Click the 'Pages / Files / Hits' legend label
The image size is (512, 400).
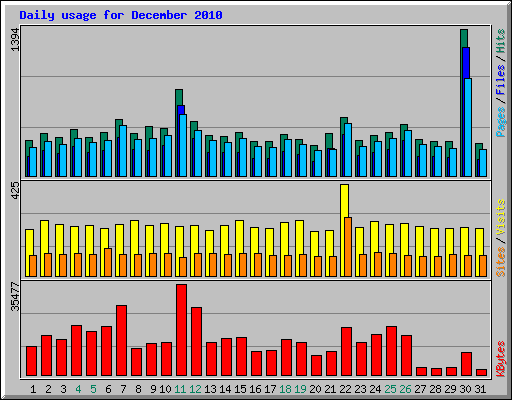coord(500,83)
